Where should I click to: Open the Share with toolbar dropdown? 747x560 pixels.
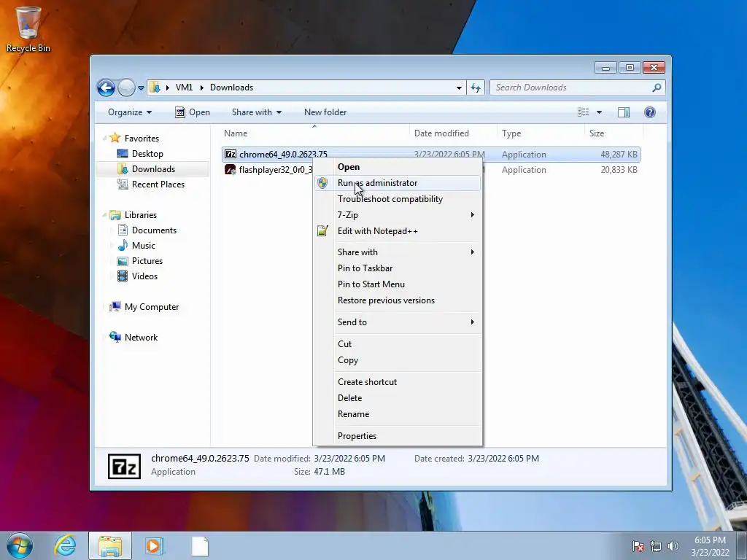pyautogui.click(x=257, y=112)
